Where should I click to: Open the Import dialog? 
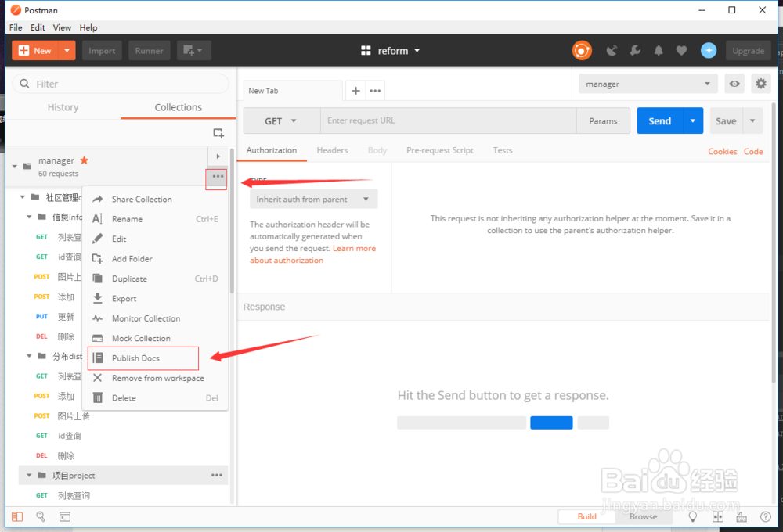[x=102, y=50]
